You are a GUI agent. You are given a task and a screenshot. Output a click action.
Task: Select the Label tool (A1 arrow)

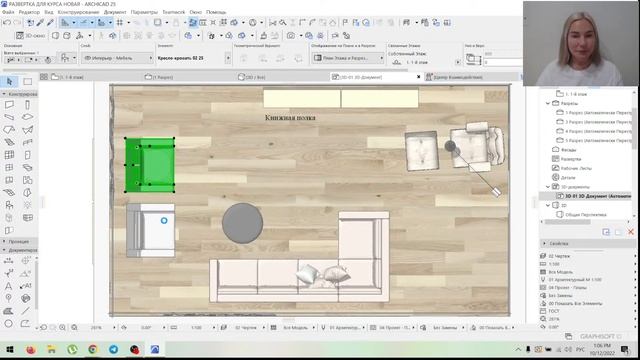pos(25,286)
